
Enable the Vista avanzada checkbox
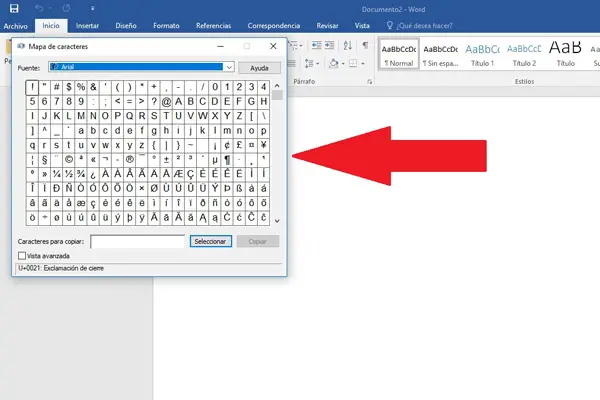[22, 256]
